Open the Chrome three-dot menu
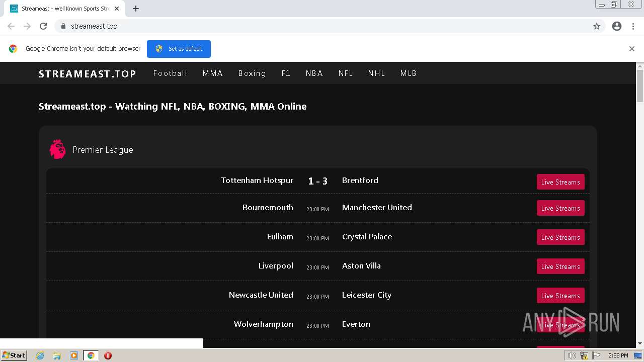644x362 pixels. [633, 26]
